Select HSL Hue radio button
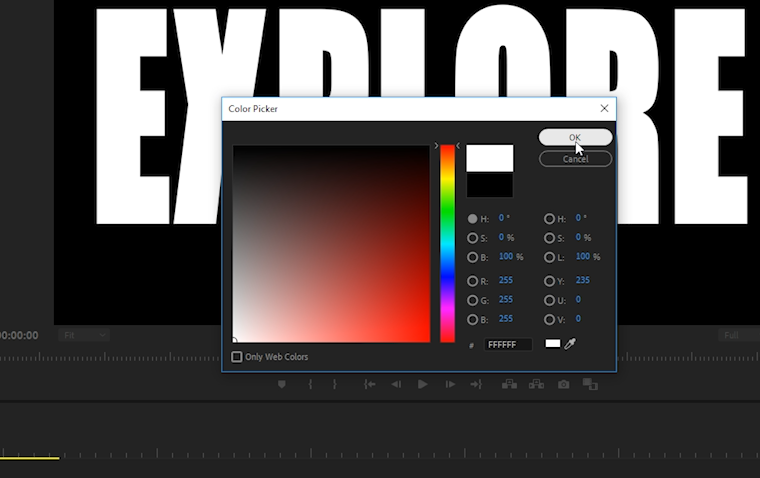 (549, 219)
